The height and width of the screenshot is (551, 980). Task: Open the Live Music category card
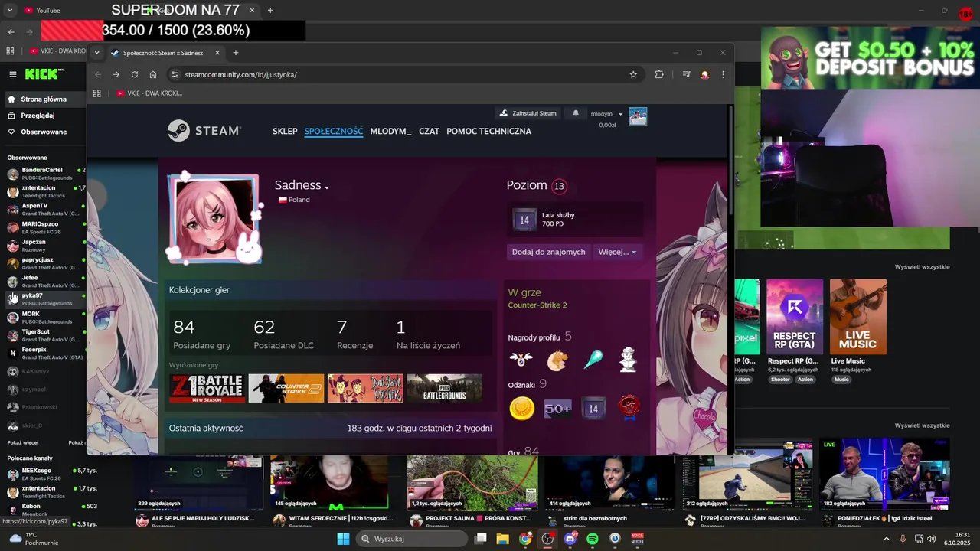pos(858,316)
